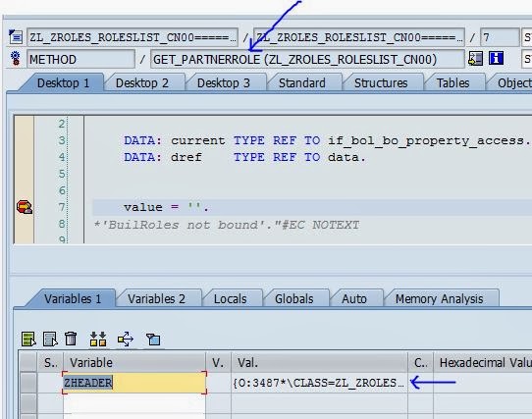Open the Tables tab
The image size is (532, 419).
[452, 83]
